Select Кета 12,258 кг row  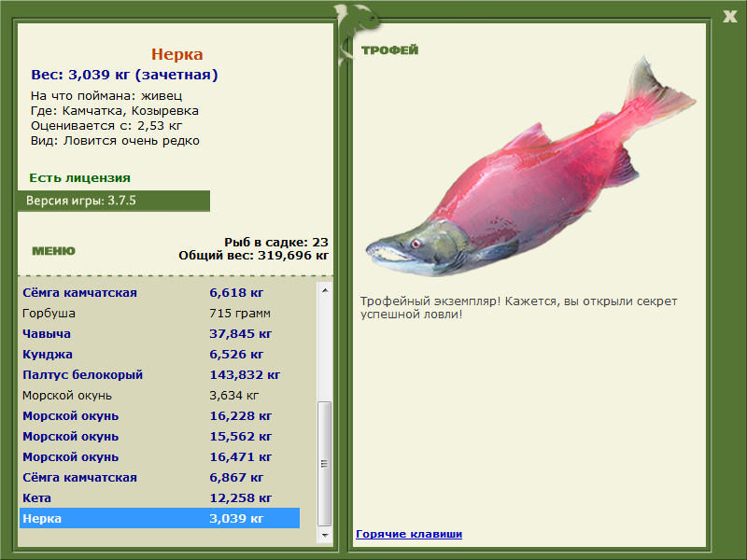[160, 497]
